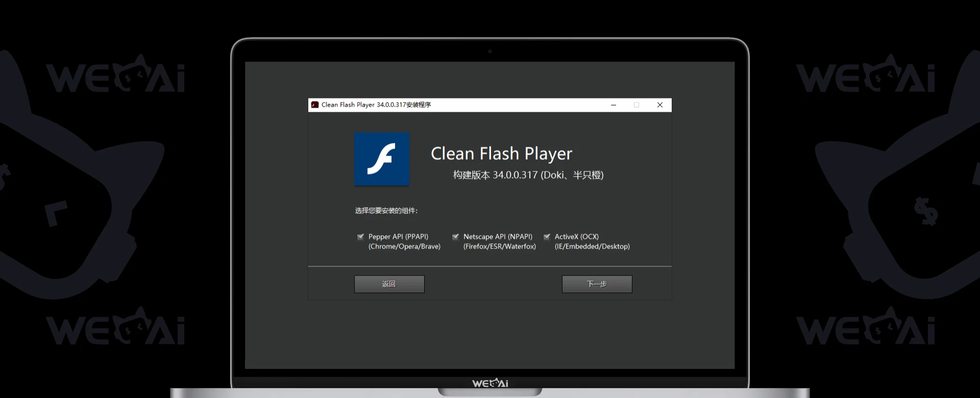Toggle the ActiveX (OCX) checkbox

click(x=547, y=237)
